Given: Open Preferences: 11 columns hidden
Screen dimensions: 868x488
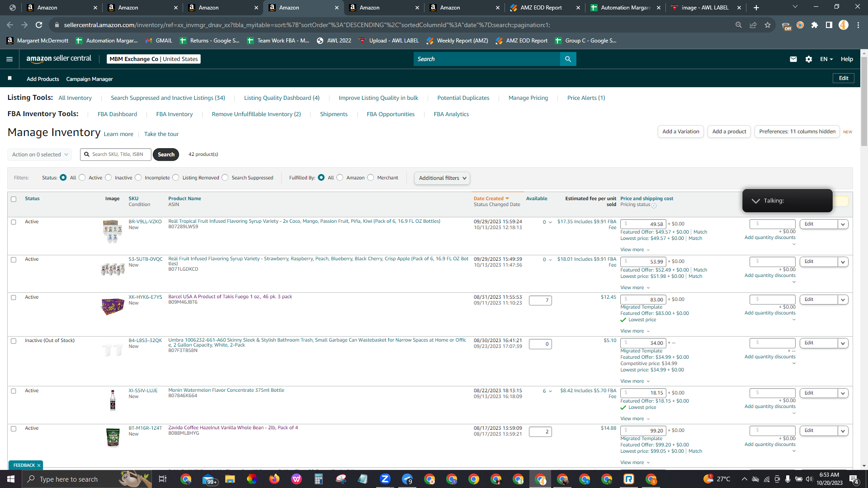Looking at the screenshot, I should (797, 131).
